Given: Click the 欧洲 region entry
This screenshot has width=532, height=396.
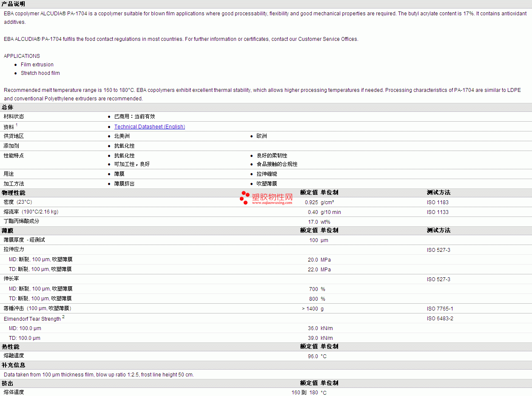Looking at the screenshot, I should 262,136.
